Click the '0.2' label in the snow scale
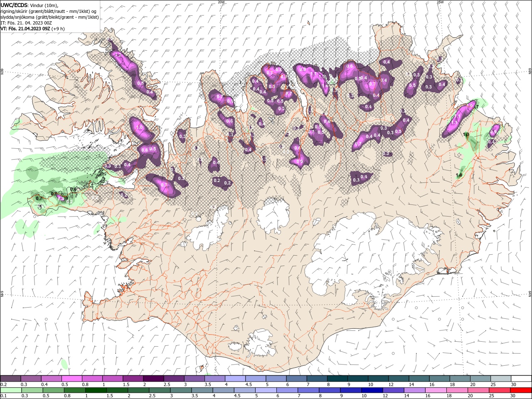532x399 pixels. 3,384
